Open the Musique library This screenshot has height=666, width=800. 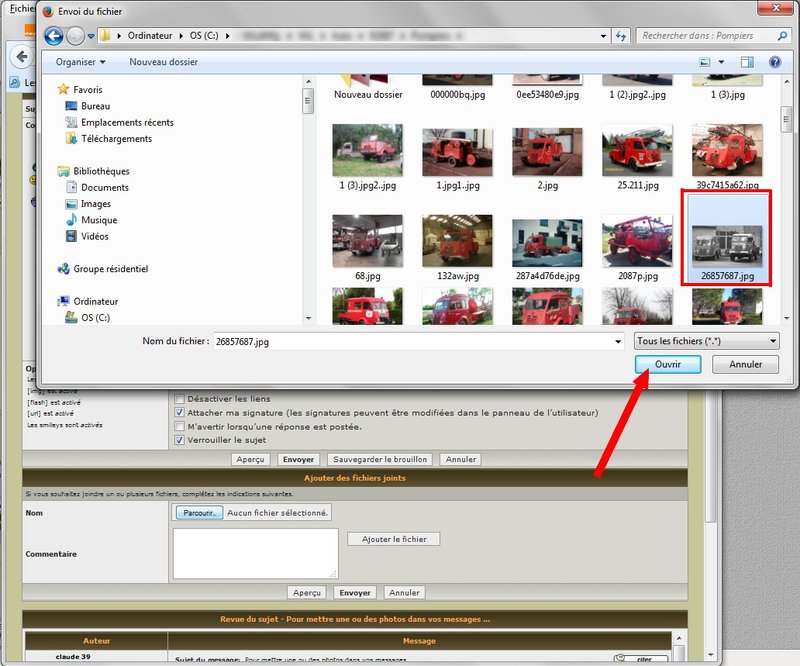(99, 220)
